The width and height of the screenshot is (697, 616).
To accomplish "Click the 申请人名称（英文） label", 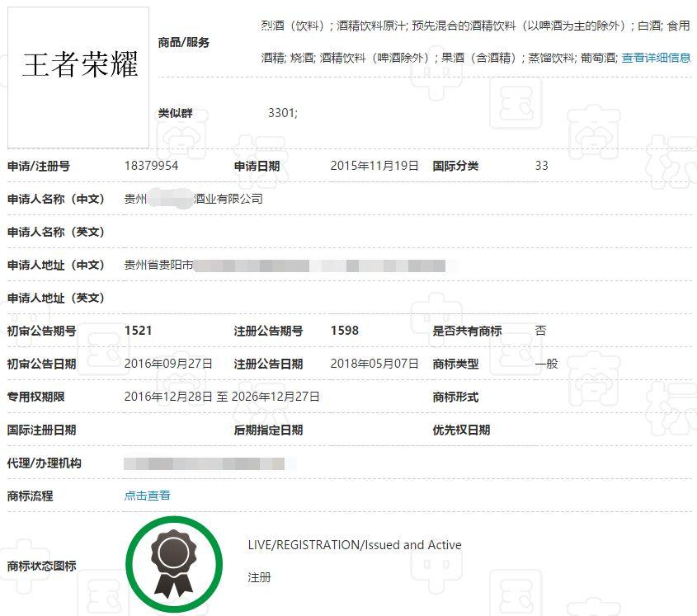I will pos(56,232).
